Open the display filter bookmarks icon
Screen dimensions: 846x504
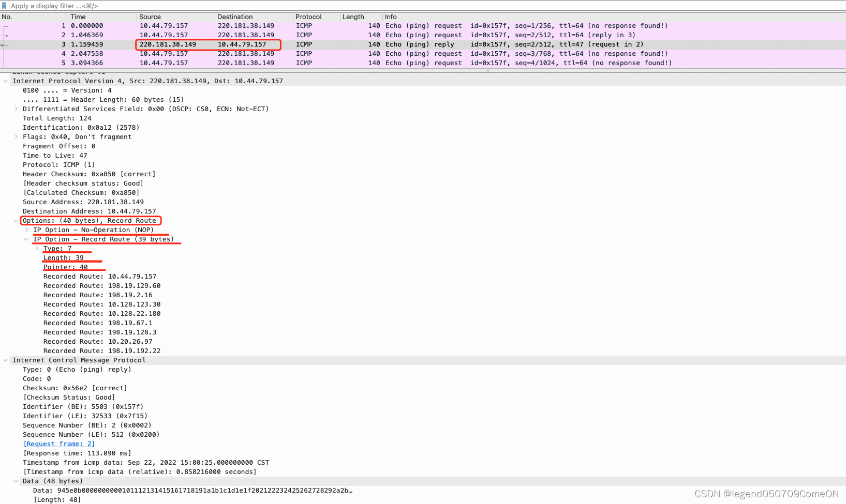point(5,6)
